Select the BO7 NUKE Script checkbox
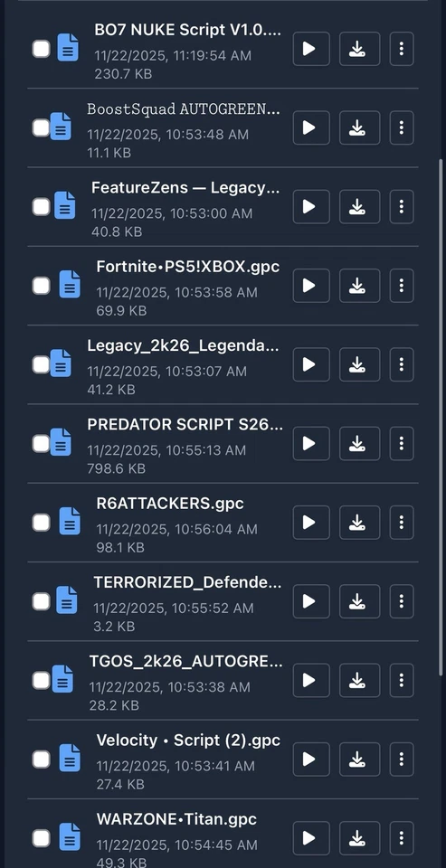The image size is (446, 868). pyautogui.click(x=41, y=49)
